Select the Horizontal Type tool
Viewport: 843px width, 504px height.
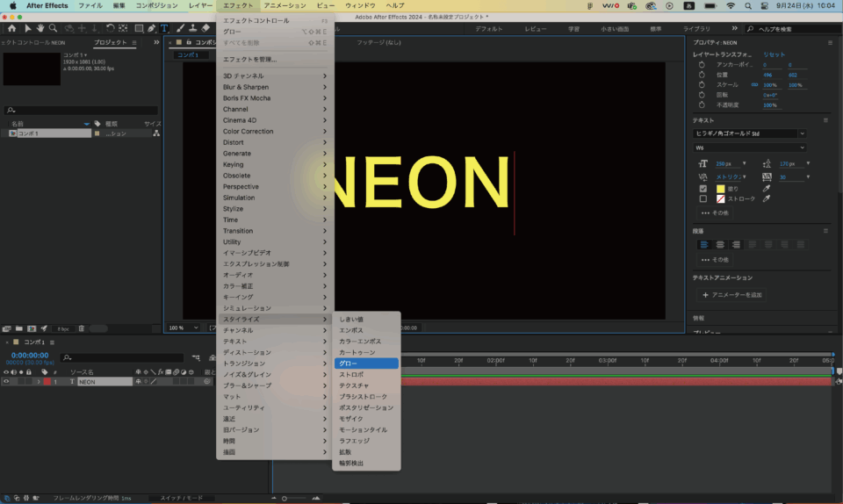click(164, 28)
